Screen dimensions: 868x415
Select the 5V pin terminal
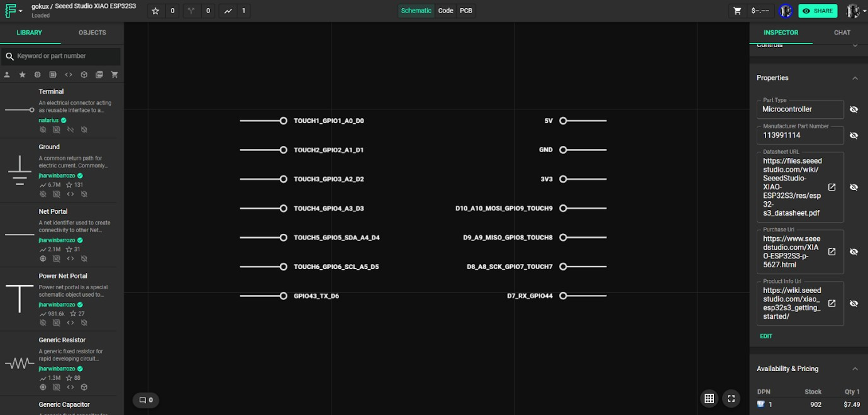tap(563, 121)
